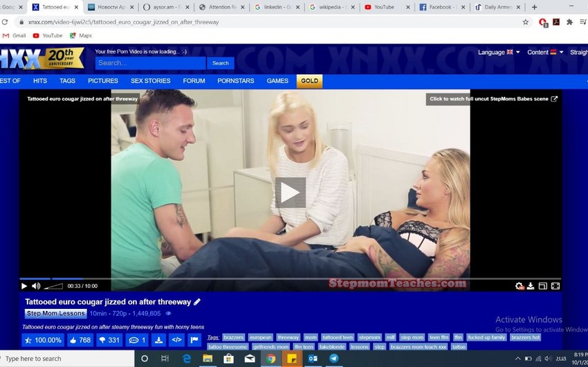Open the Gmail bookmark link
The width and height of the screenshot is (588, 367).
[x=14, y=35]
